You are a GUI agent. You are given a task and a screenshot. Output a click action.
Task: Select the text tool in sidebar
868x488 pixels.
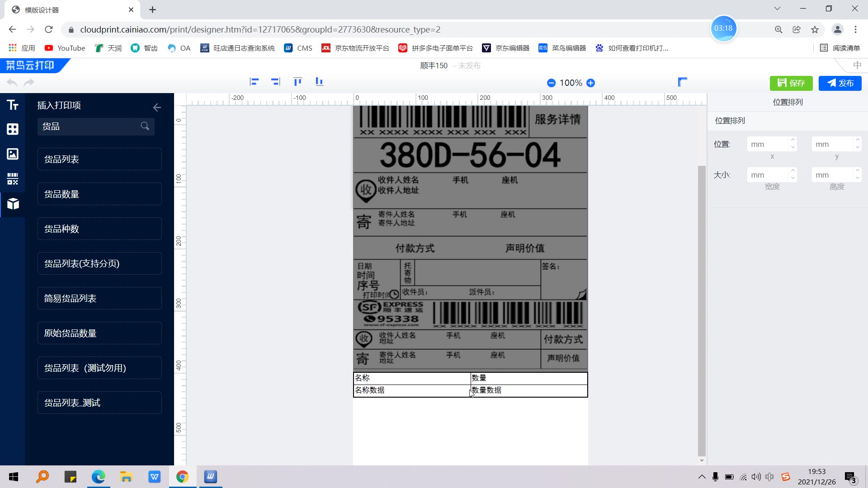tap(13, 105)
